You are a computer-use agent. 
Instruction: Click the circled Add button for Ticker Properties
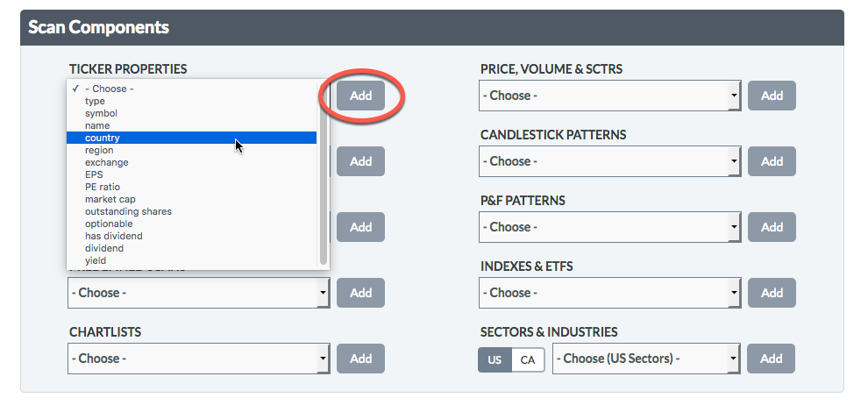[x=361, y=96]
